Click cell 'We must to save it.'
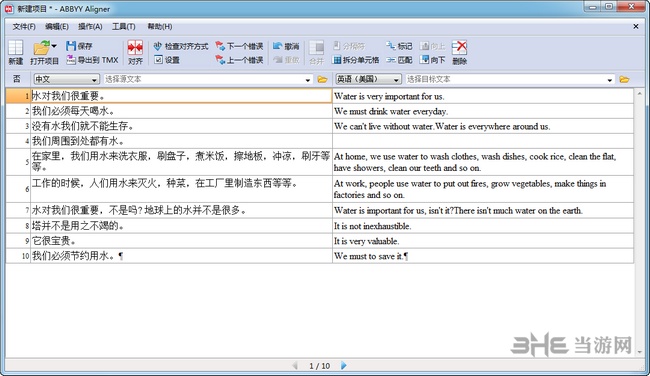The image size is (650, 376). 483,256
